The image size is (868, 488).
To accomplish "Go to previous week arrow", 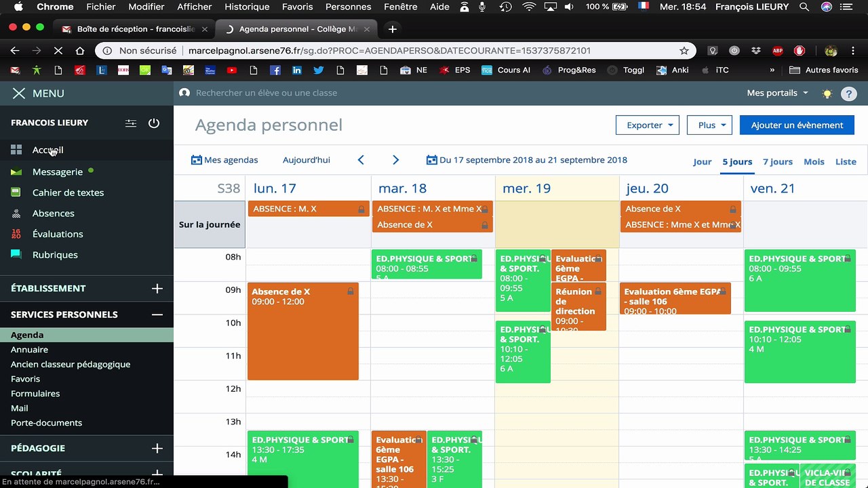I will (361, 160).
